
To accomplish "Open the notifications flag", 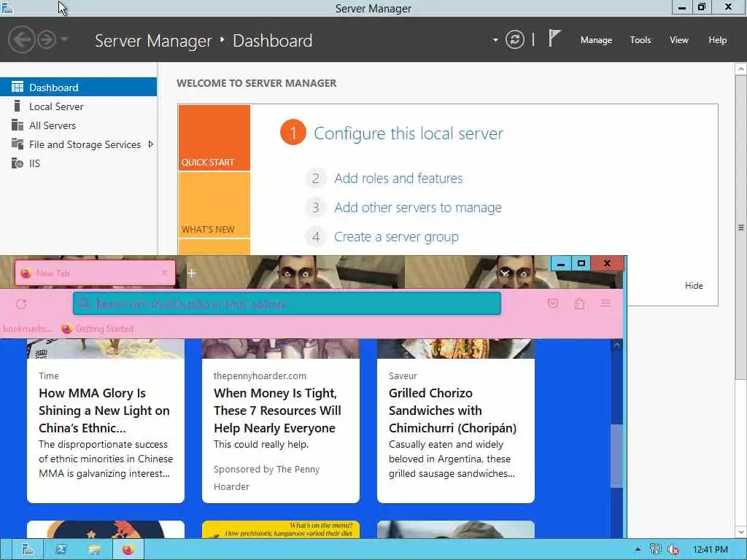I will click(x=554, y=39).
